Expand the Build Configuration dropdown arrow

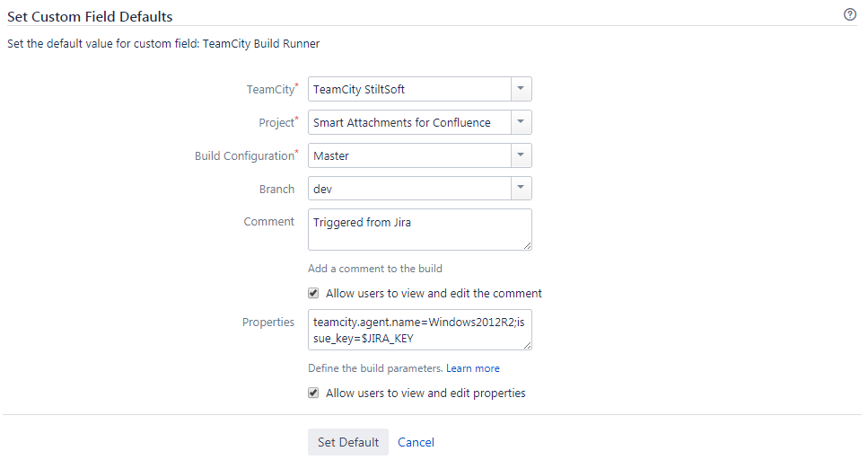coord(521,155)
